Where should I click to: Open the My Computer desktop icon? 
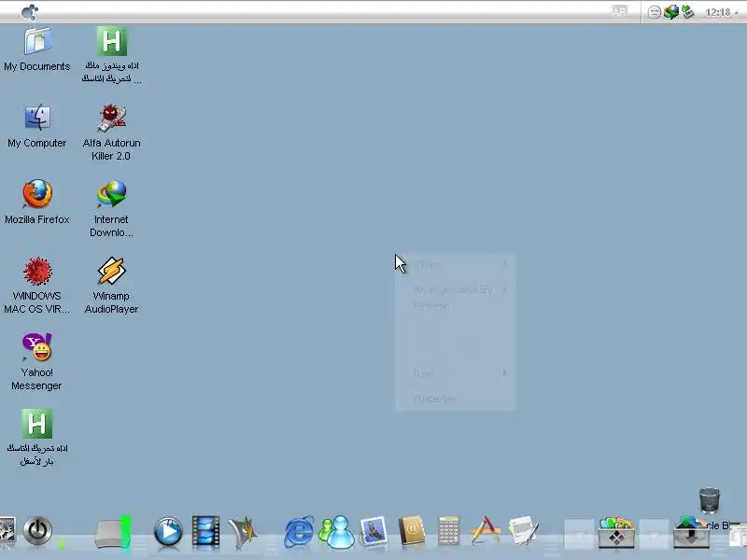pos(37,118)
